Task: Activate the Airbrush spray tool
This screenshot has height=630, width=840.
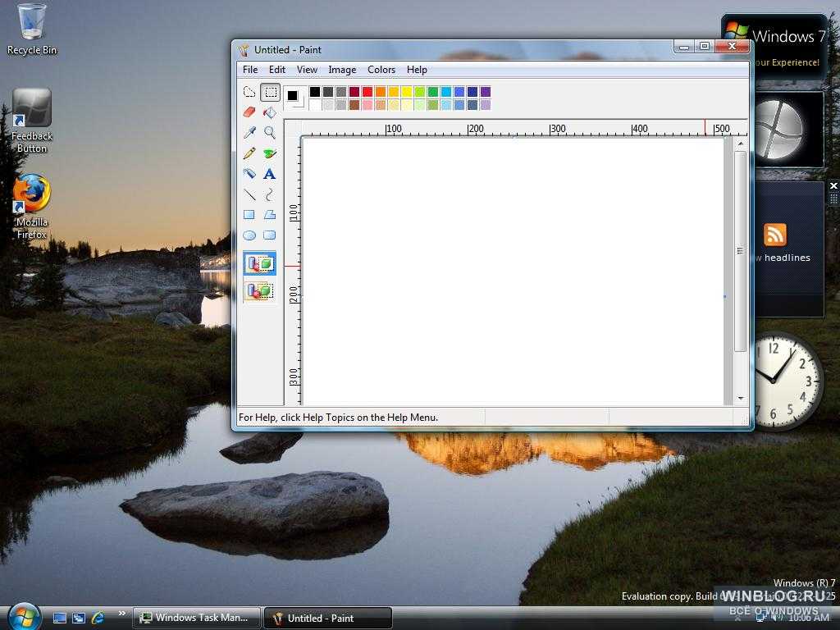Action: pyautogui.click(x=249, y=174)
